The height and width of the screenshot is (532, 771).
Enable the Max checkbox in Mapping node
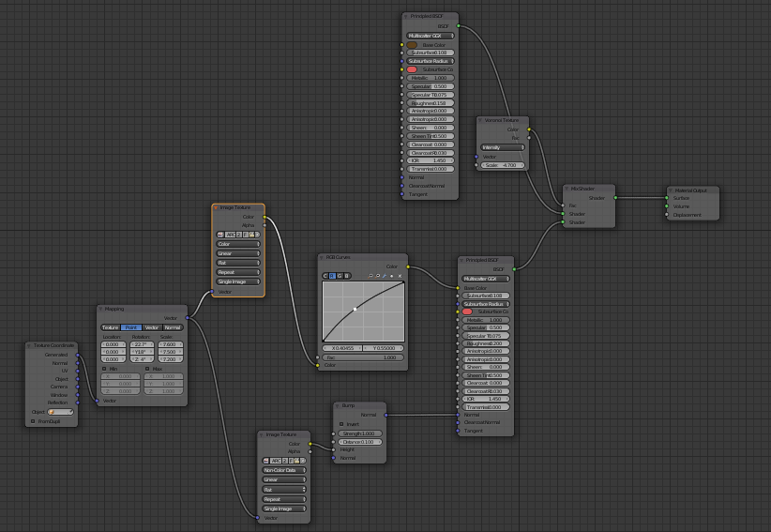[147, 368]
